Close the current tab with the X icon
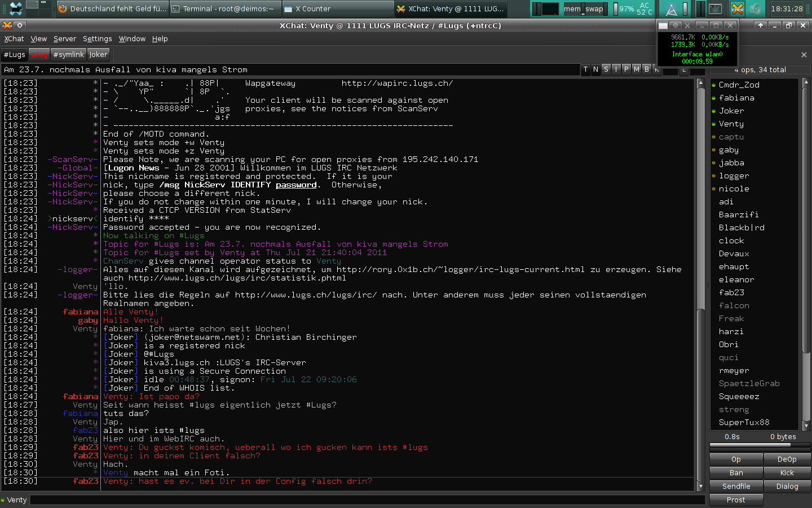 click(804, 55)
